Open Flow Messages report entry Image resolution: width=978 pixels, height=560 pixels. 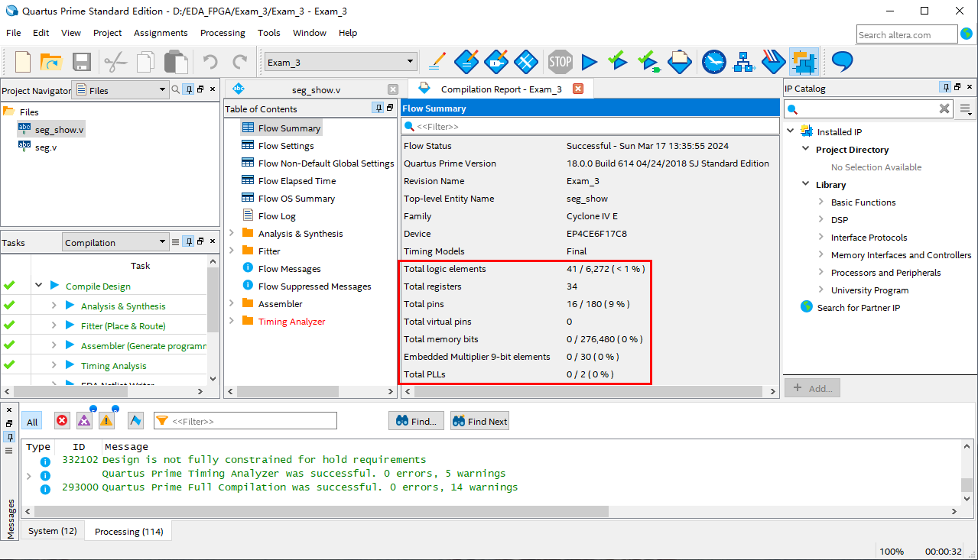tap(289, 268)
